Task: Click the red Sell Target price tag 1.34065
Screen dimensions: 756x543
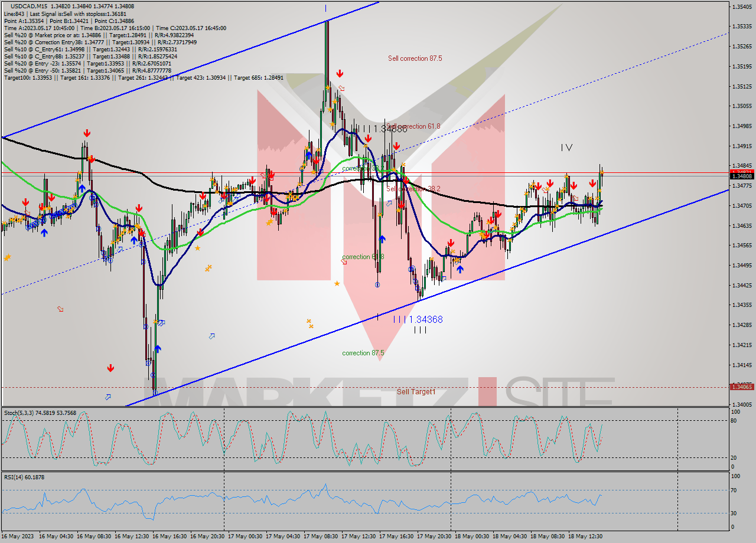Action: click(x=742, y=387)
